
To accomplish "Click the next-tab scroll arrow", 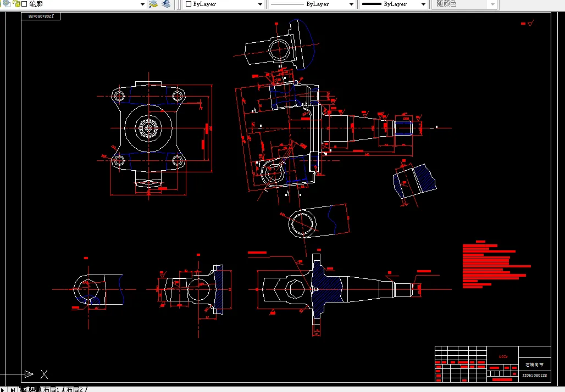I will pyautogui.click(x=3, y=389).
